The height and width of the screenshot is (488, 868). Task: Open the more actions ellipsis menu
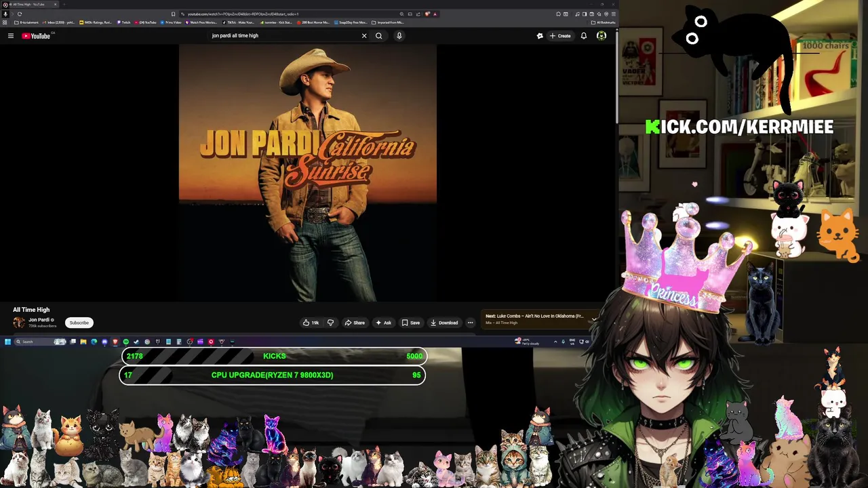[470, 323]
